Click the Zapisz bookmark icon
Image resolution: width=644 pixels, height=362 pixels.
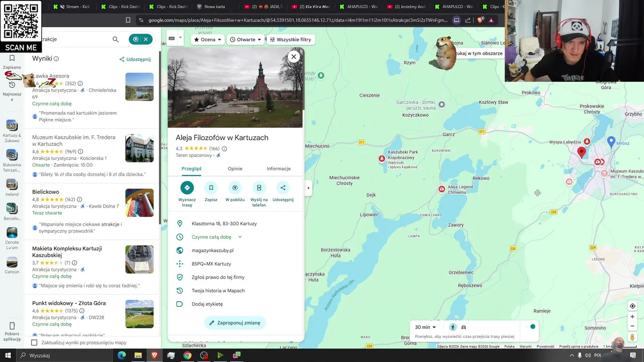[211, 188]
